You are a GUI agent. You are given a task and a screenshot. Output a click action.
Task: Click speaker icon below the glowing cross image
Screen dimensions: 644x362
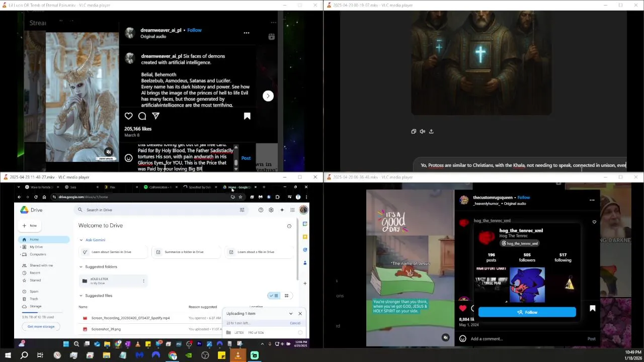tap(422, 131)
